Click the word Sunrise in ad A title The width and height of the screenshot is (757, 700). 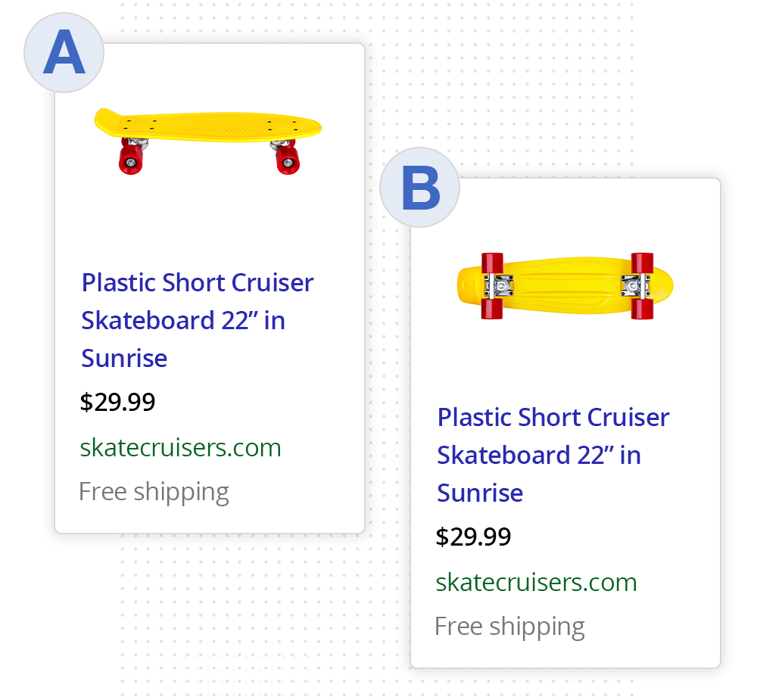[124, 358]
